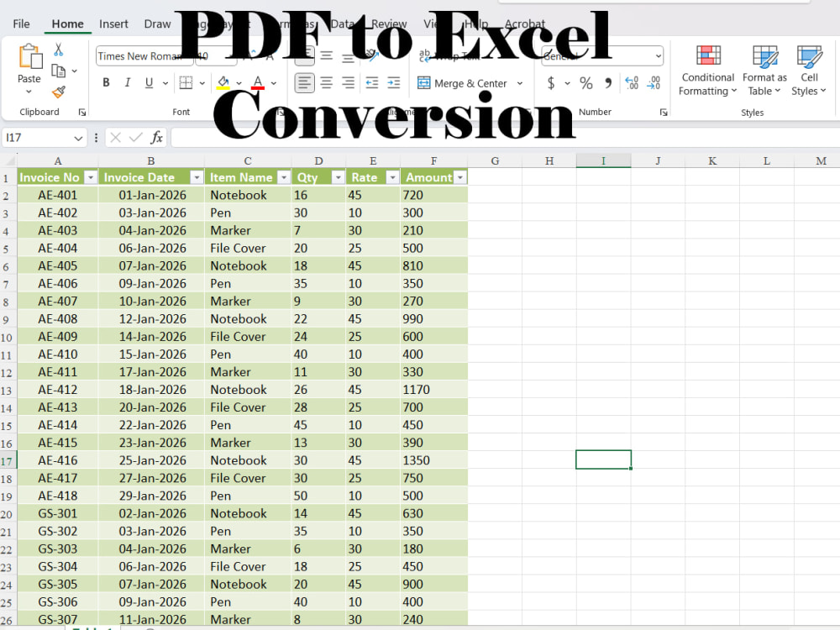
Task: Open Cell Styles menu
Action: pyautogui.click(x=809, y=71)
